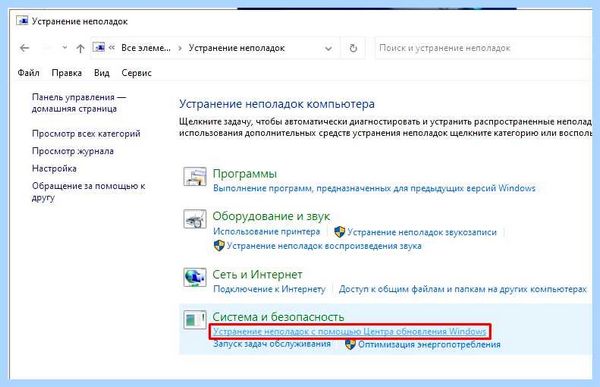Click 'Подключение к Интернету' link

[269, 289]
